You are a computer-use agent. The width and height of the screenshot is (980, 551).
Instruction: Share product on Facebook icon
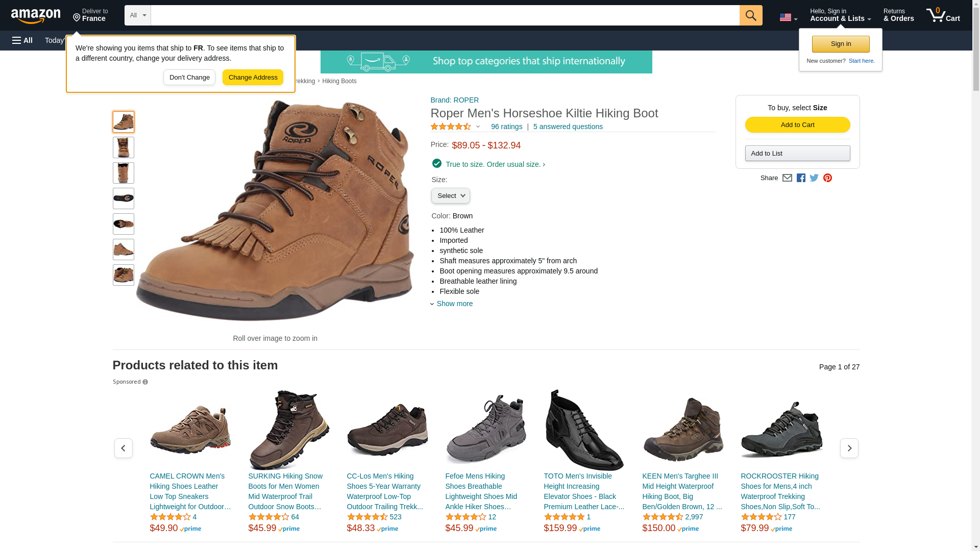pos(801,178)
